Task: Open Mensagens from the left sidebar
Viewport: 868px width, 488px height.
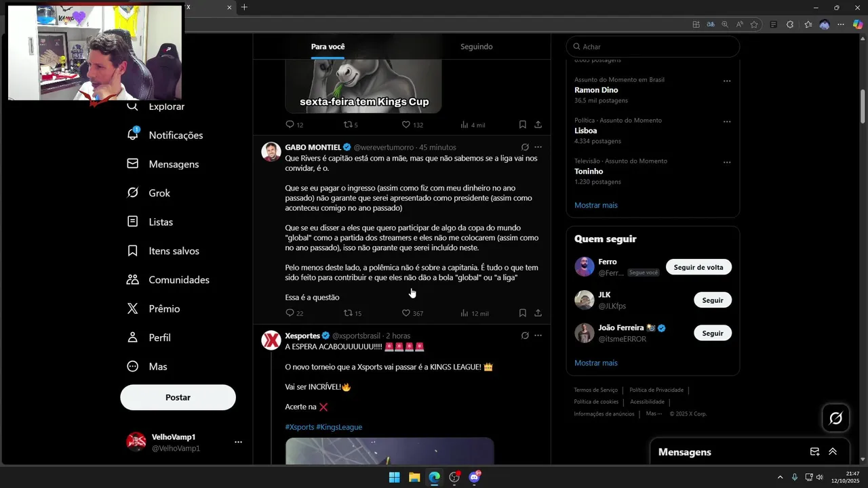Action: [x=163, y=164]
